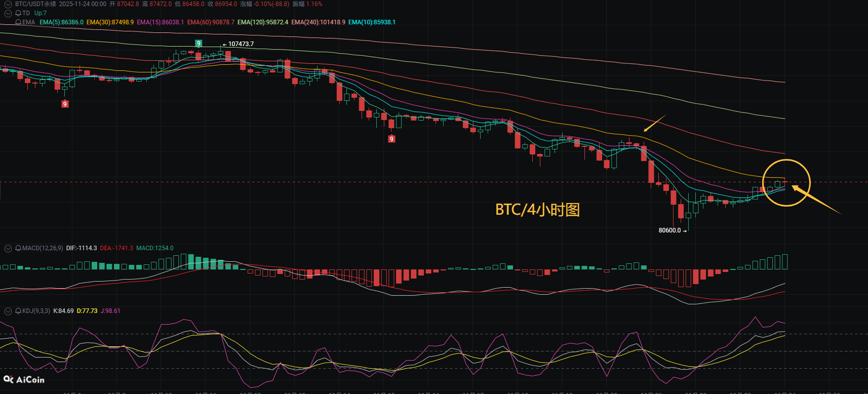Click the orange EMA(30) value label
Screen dimensions: 868x394
(110, 22)
